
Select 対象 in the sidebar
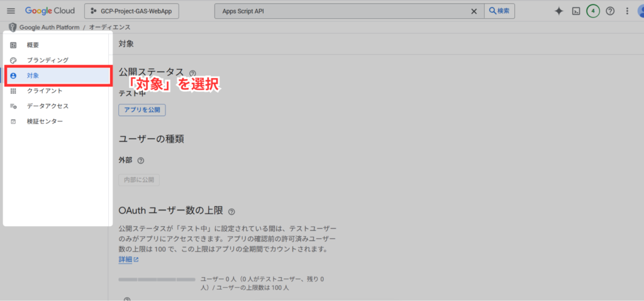point(57,75)
